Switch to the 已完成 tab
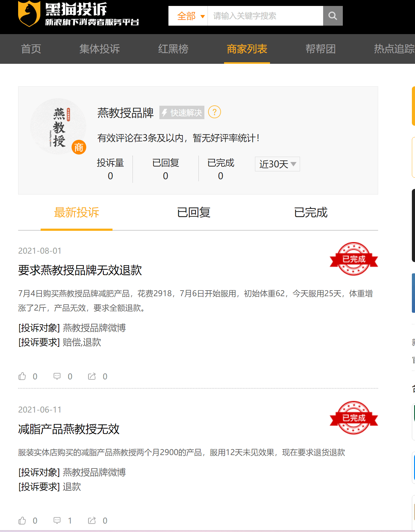 (311, 212)
